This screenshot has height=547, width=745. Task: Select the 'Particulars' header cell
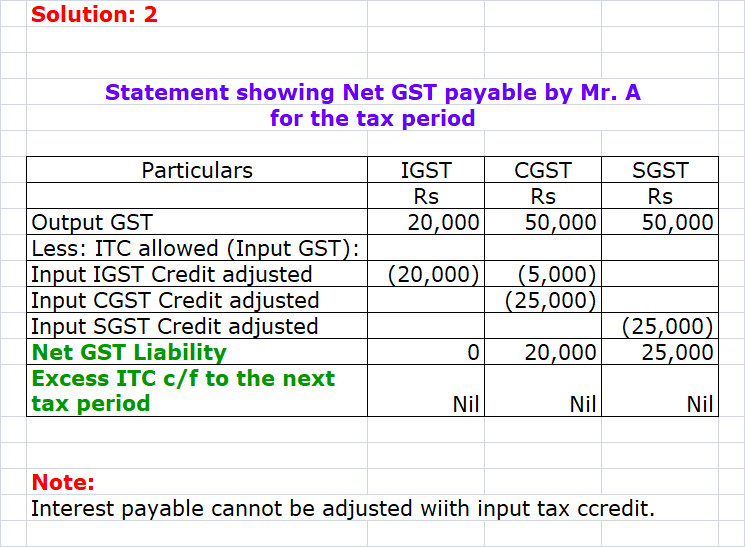(x=197, y=170)
